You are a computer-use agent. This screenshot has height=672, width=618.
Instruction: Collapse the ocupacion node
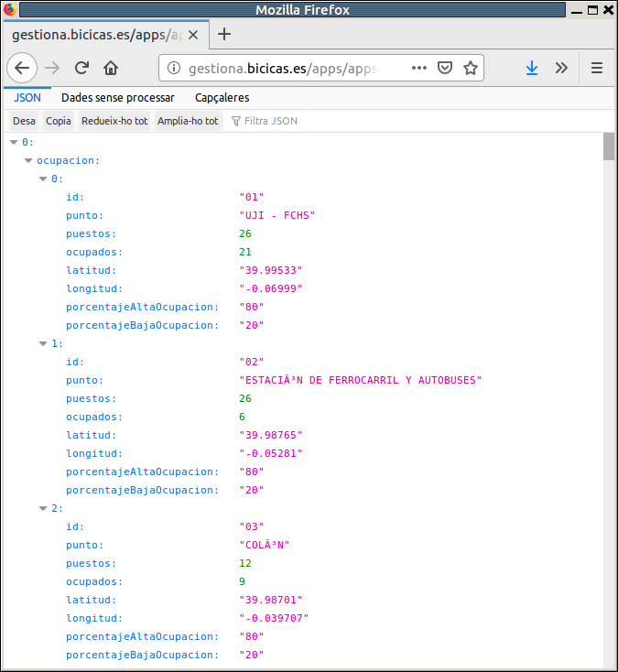coord(28,160)
